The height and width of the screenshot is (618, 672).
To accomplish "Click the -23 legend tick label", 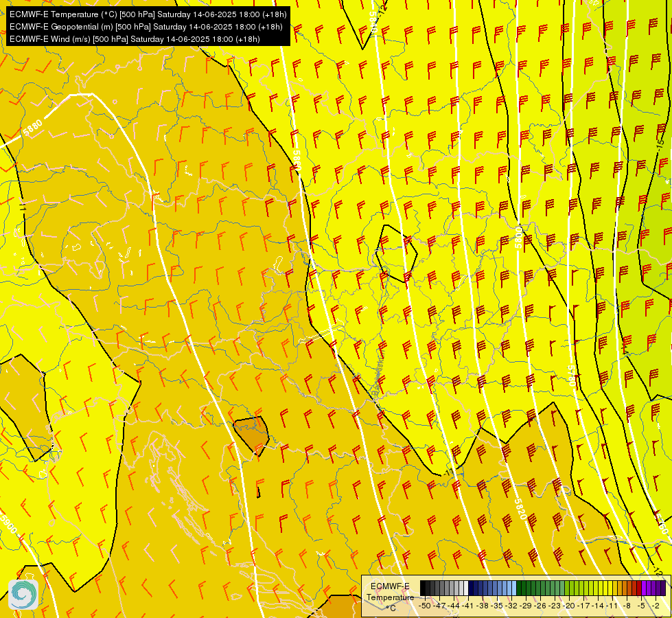I will (555, 606).
